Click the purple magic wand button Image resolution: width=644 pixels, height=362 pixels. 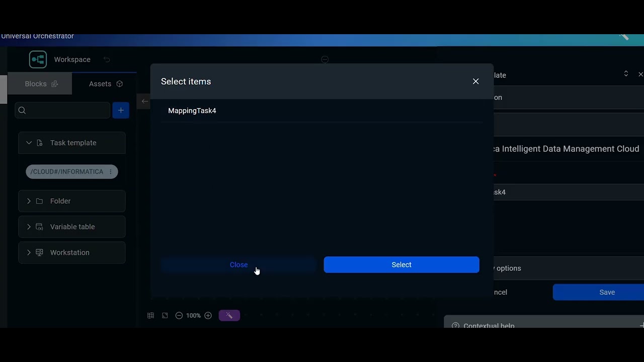click(229, 315)
